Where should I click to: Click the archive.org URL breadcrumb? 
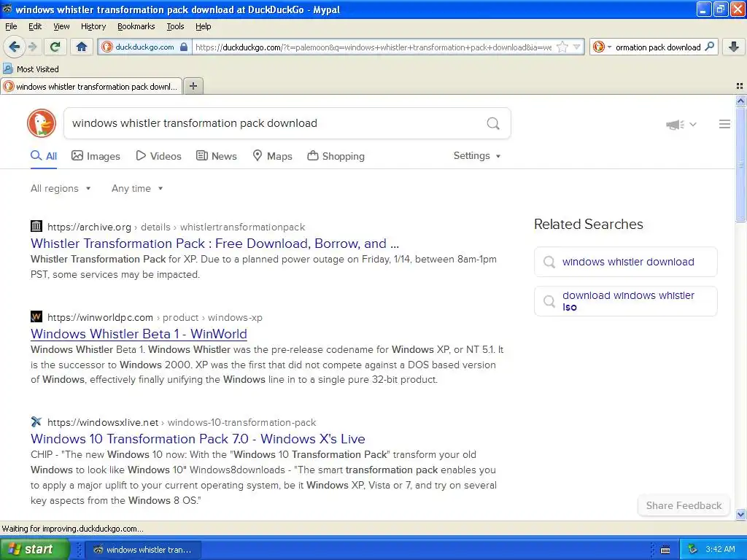[x=177, y=227]
